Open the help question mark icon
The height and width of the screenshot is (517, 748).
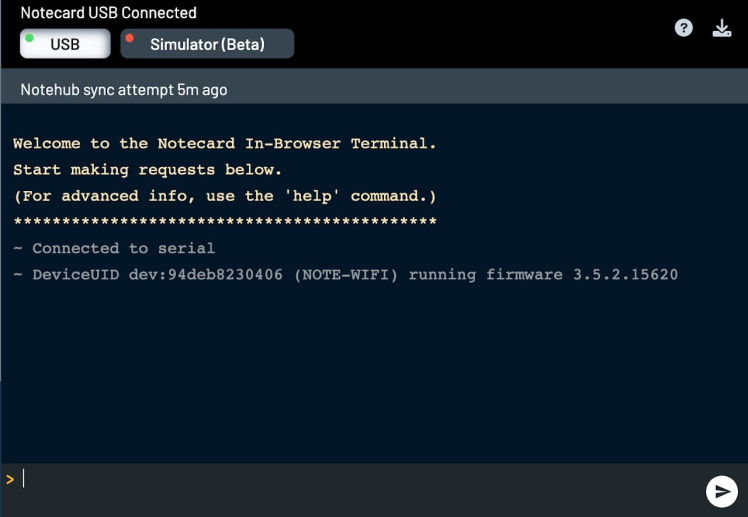pyautogui.click(x=684, y=28)
